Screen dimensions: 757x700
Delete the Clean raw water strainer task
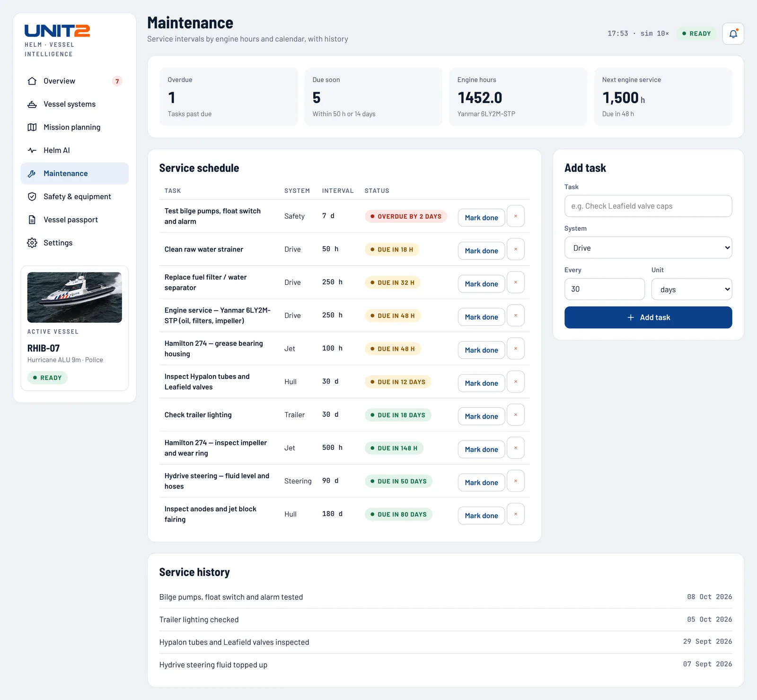(515, 249)
